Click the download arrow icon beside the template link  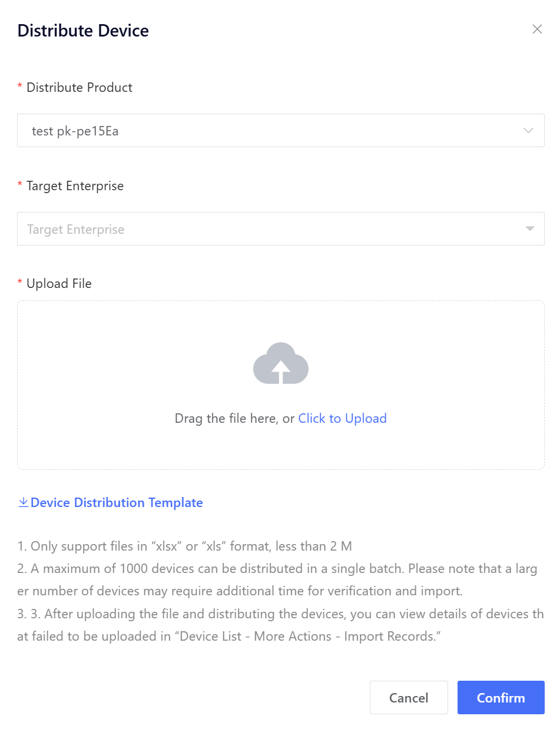pos(23,502)
